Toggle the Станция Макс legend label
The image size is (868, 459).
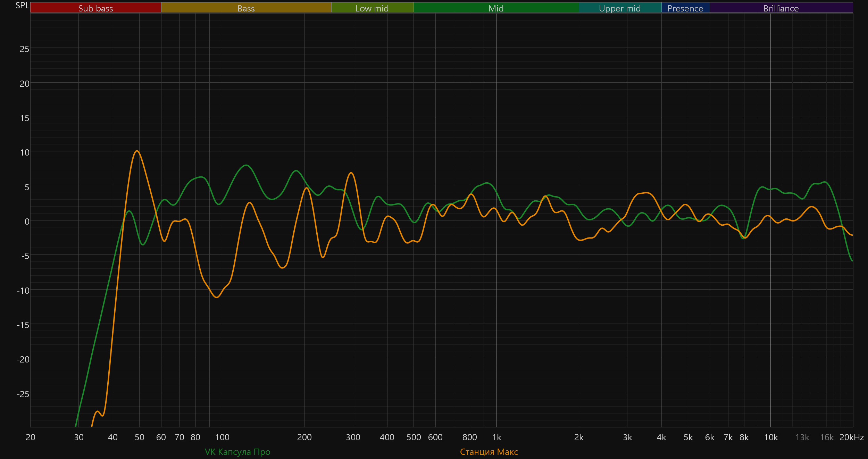pyautogui.click(x=489, y=452)
